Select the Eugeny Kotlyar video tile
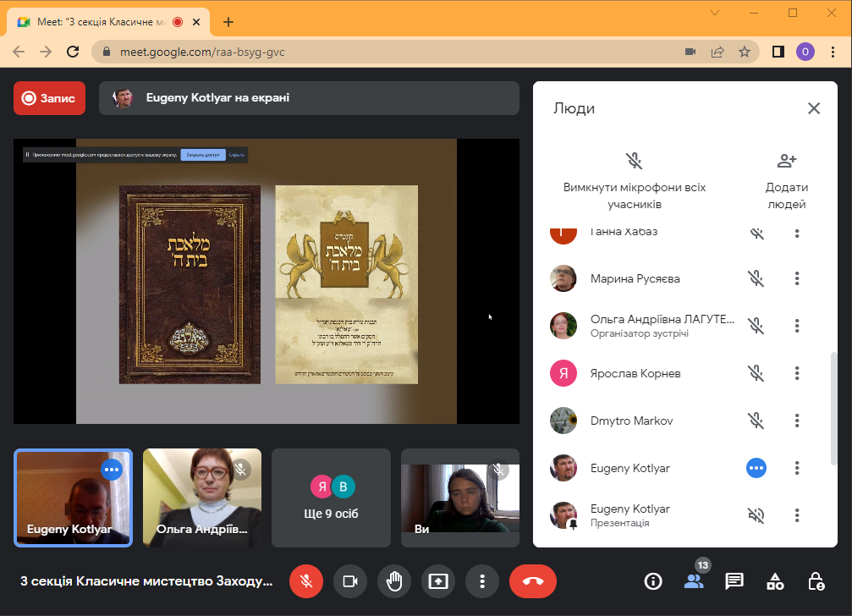852x616 pixels. [x=73, y=498]
